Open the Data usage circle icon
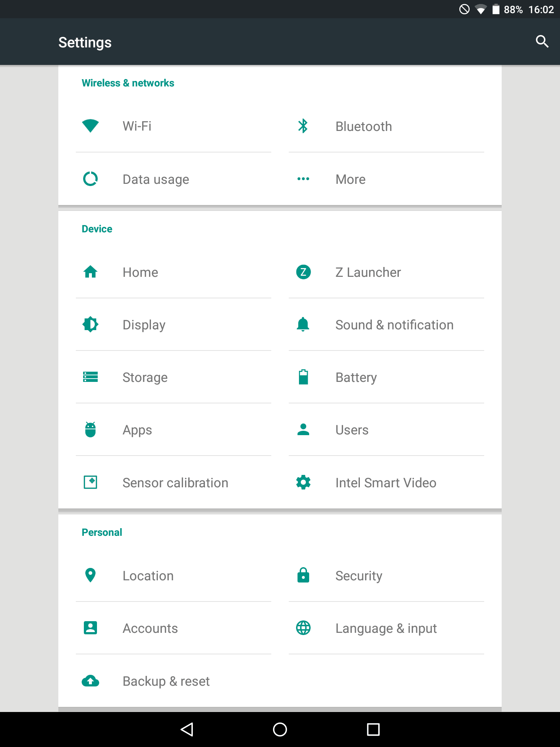Viewport: 560px width, 747px height. [90, 179]
